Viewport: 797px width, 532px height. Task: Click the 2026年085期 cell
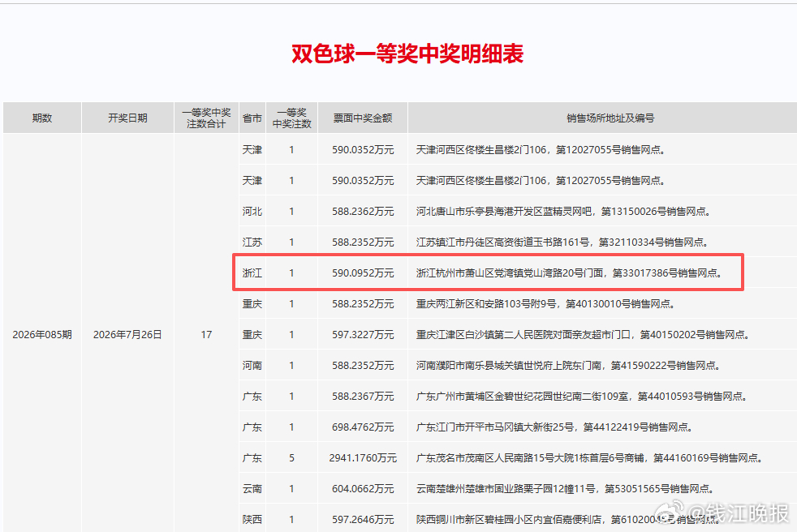point(42,334)
